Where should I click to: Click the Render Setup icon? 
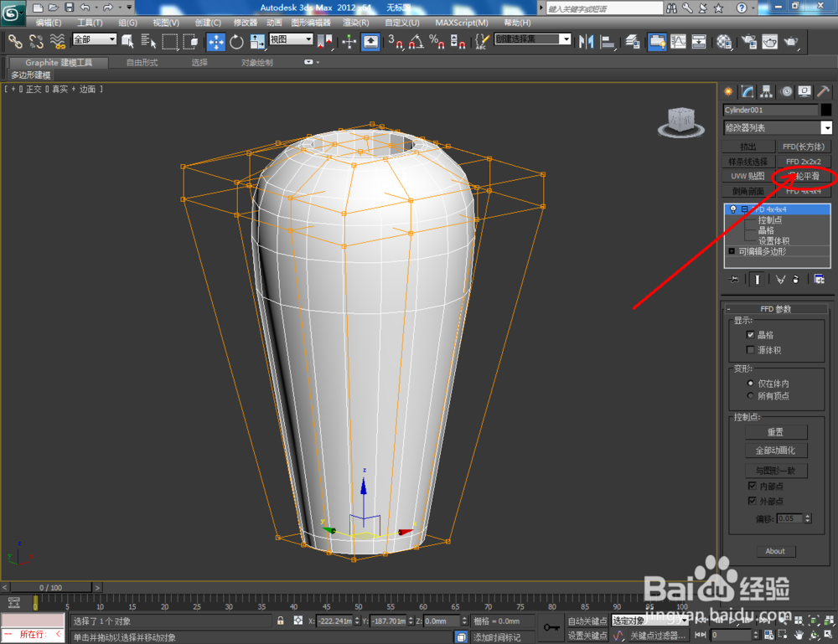pyautogui.click(x=749, y=41)
